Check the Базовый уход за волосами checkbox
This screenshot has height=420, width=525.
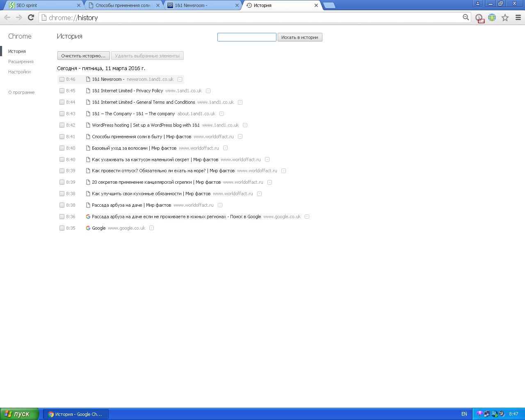[x=62, y=148]
